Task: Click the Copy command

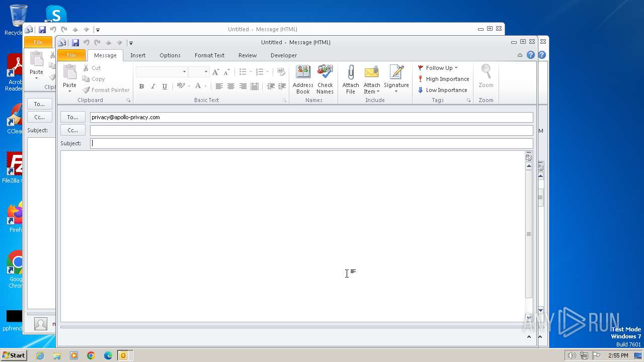Action: pyautogui.click(x=94, y=79)
